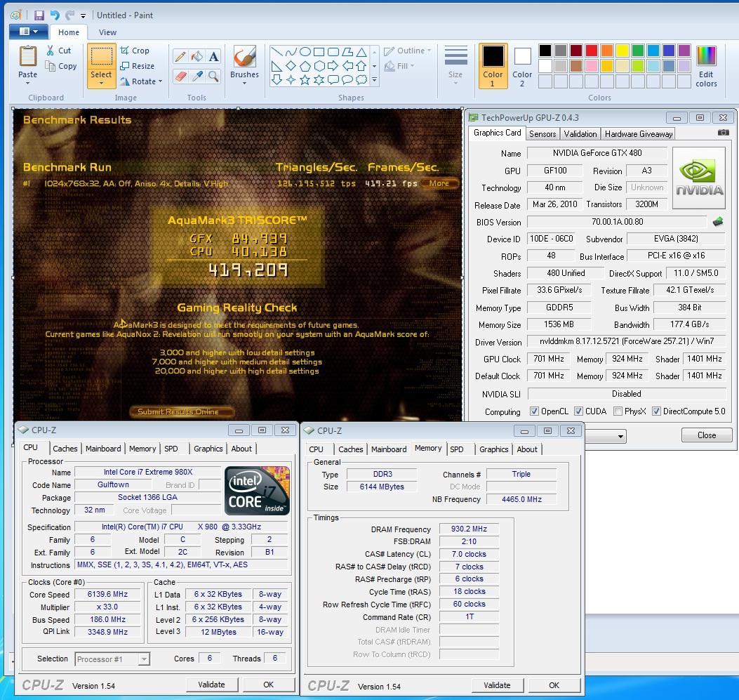Open the Sensors tab in GPU-Z
The image size is (739, 700).
tap(542, 134)
